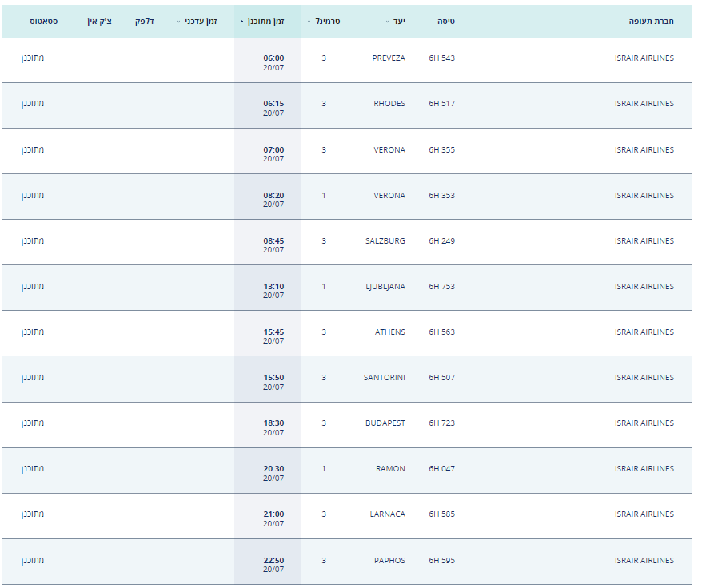
Task: Select flight number 6H 543 to Preveza
Action: click(x=441, y=58)
